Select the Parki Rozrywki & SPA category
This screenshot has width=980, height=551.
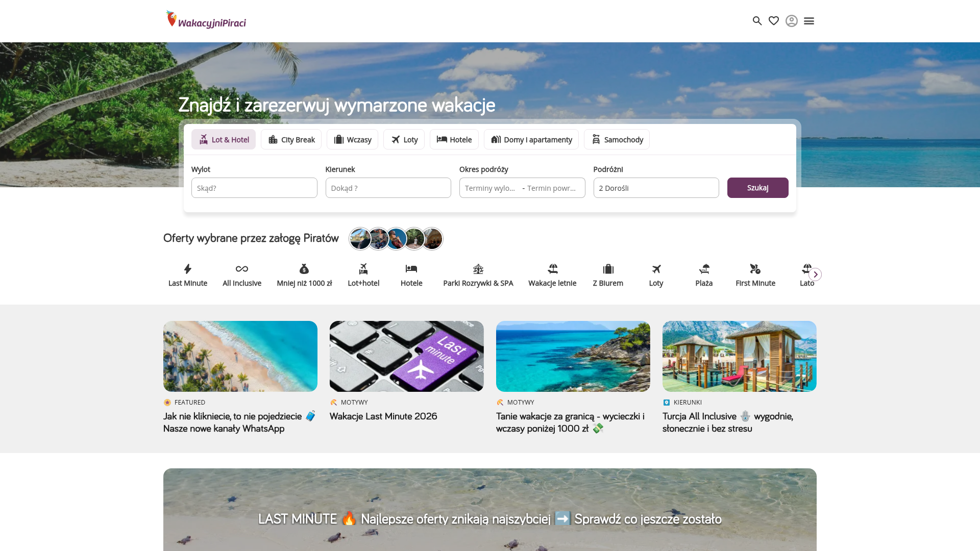pyautogui.click(x=478, y=275)
